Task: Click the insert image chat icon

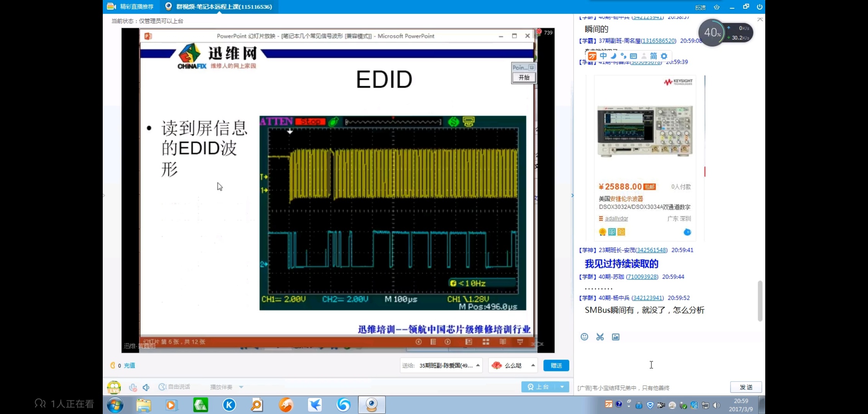Action: 615,337
